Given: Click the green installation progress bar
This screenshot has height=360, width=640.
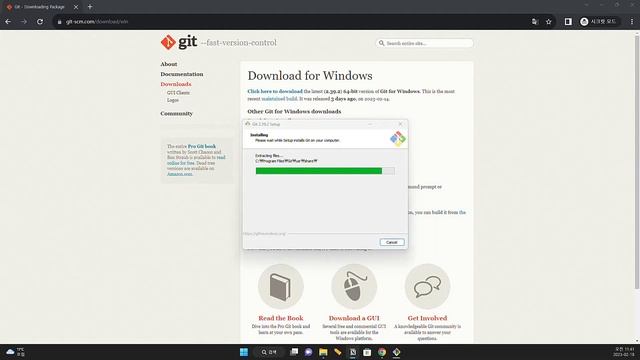Looking at the screenshot, I should coord(325,171).
